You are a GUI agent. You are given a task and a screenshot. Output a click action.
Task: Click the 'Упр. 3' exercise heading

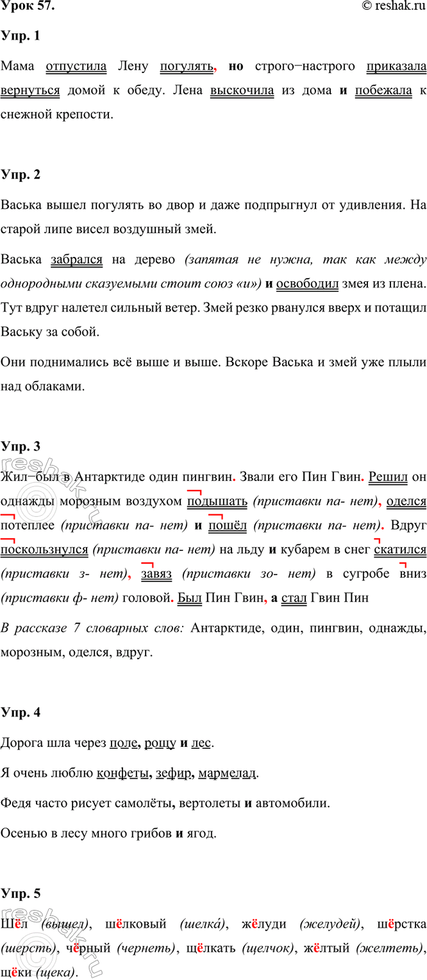(x=21, y=446)
